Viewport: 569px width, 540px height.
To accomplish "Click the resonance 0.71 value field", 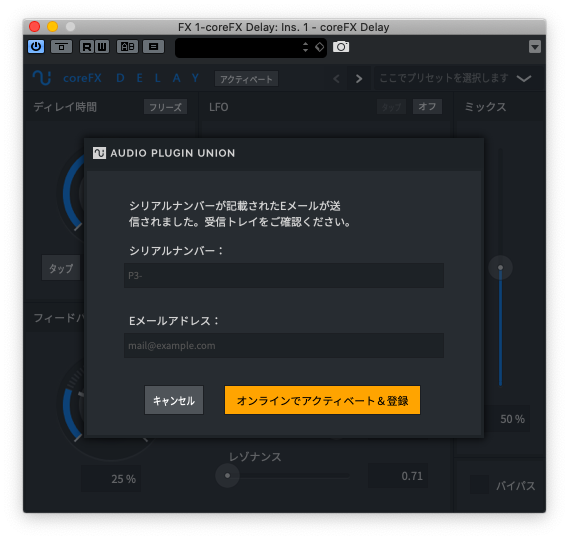I will pyautogui.click(x=398, y=476).
